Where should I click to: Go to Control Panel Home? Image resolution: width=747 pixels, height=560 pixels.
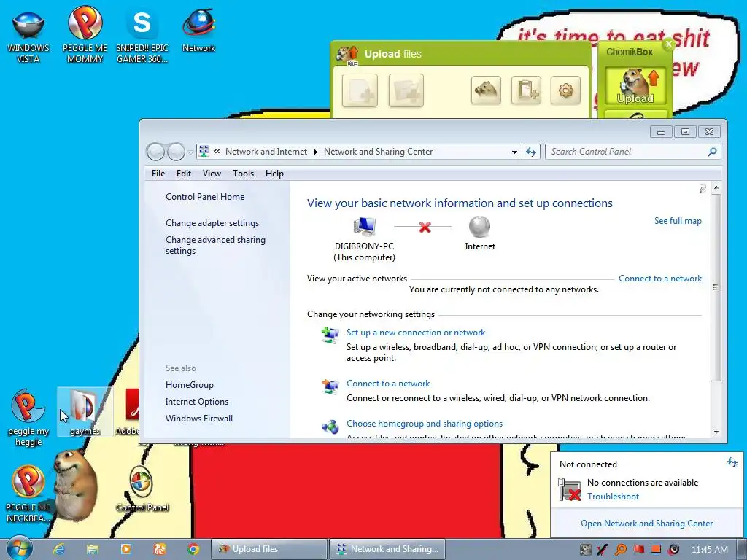(205, 197)
